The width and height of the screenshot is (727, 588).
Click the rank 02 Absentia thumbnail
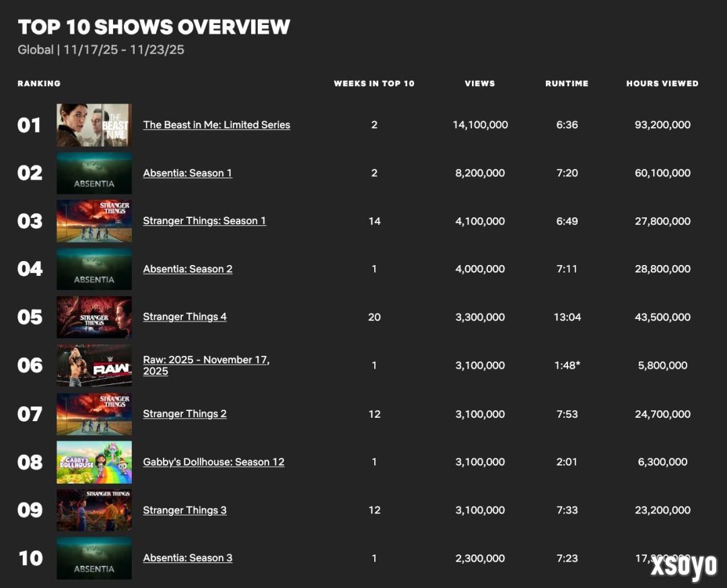94,173
